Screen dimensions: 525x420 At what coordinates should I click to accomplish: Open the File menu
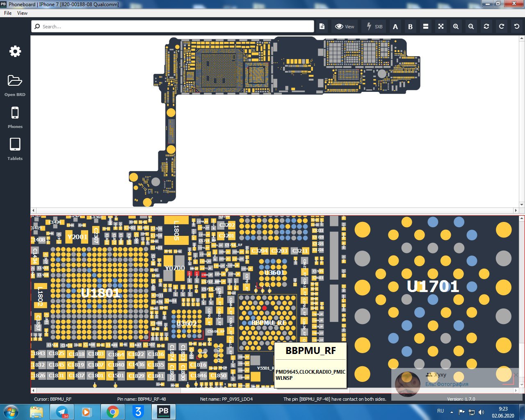pos(8,13)
